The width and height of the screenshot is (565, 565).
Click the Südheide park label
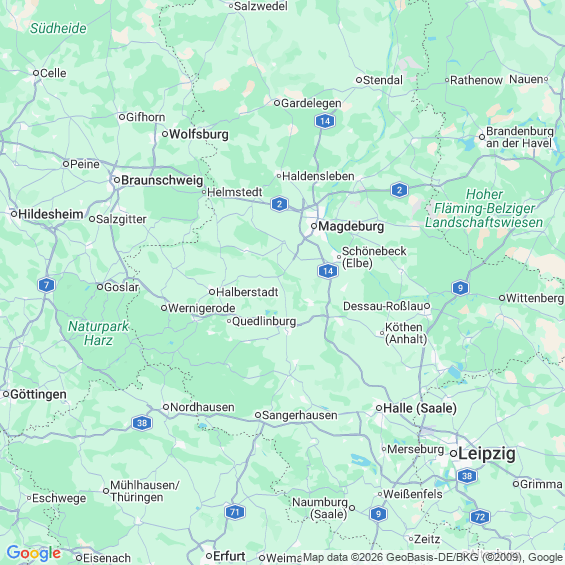pyautogui.click(x=58, y=28)
